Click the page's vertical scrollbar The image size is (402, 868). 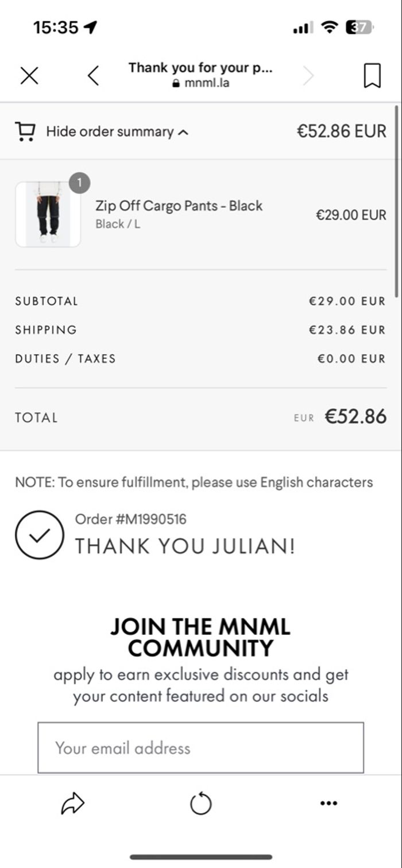(396, 201)
